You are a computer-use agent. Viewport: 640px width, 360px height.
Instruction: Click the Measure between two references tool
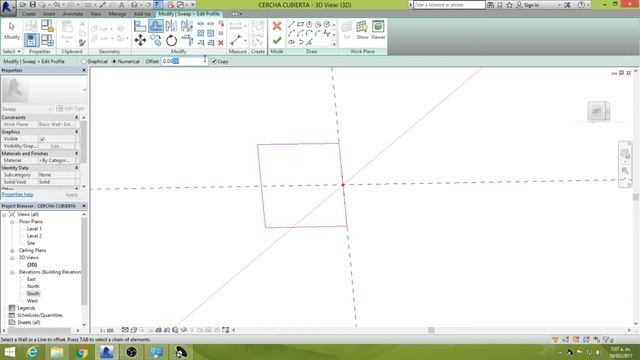click(x=236, y=40)
